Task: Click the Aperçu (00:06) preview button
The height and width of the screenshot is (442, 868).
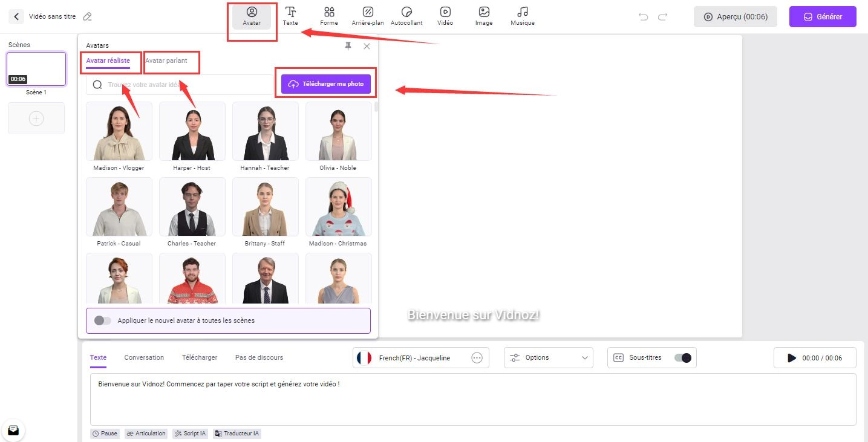Action: [735, 17]
